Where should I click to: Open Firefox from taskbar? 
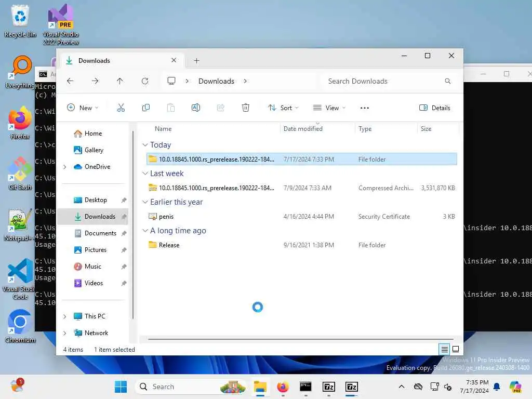click(283, 387)
